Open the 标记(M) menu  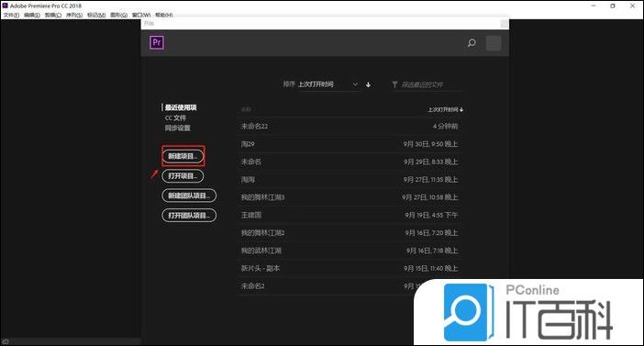coord(96,15)
